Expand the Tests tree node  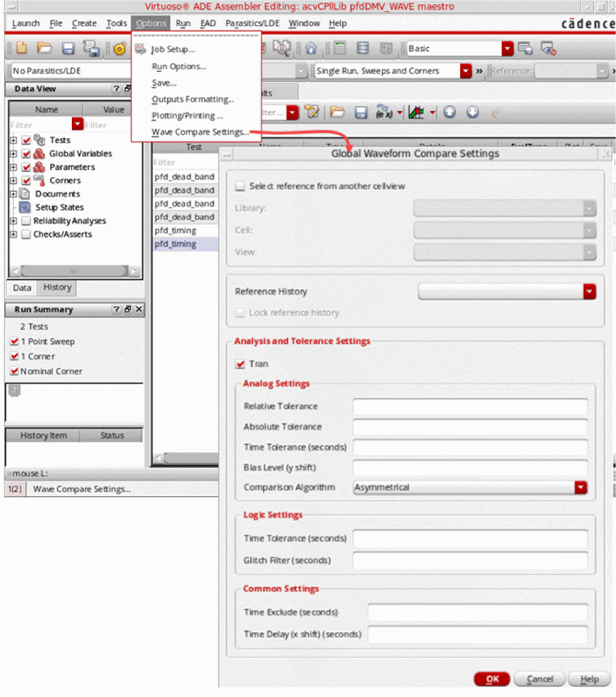(13, 140)
